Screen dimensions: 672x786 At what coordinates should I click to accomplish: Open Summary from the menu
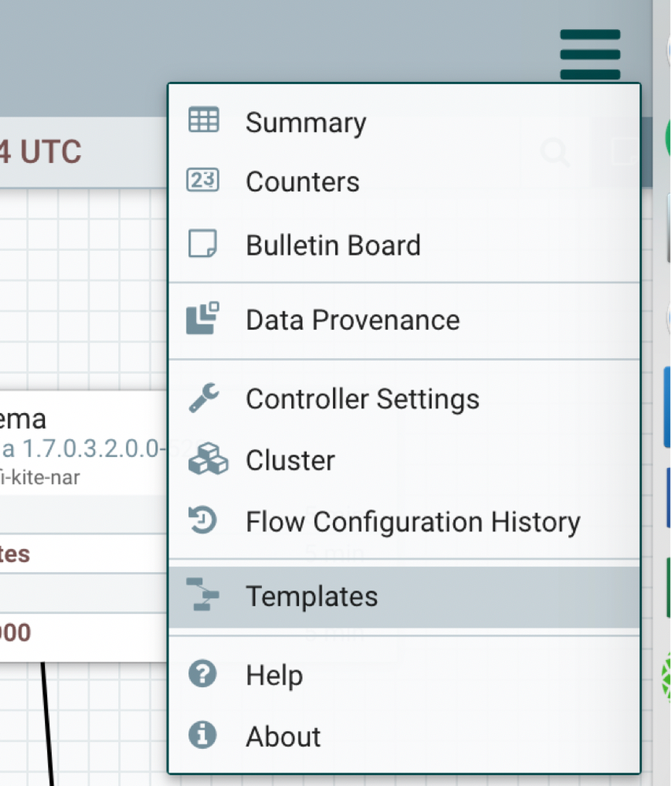[305, 123]
